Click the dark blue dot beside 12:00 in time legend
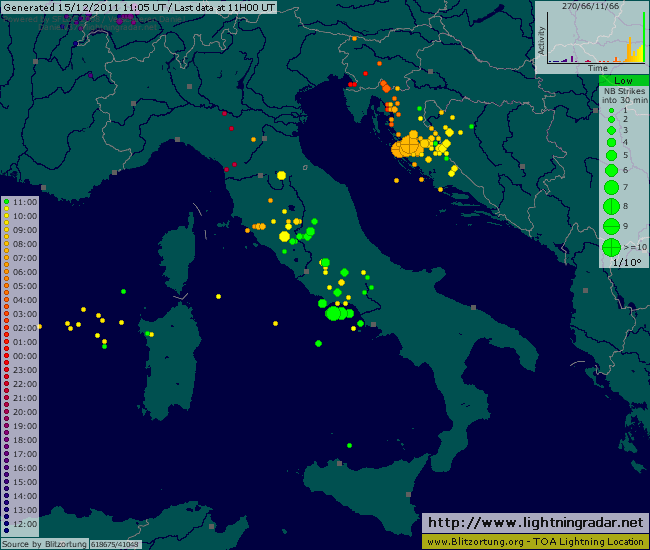The width and height of the screenshot is (650, 550). pos(7,524)
